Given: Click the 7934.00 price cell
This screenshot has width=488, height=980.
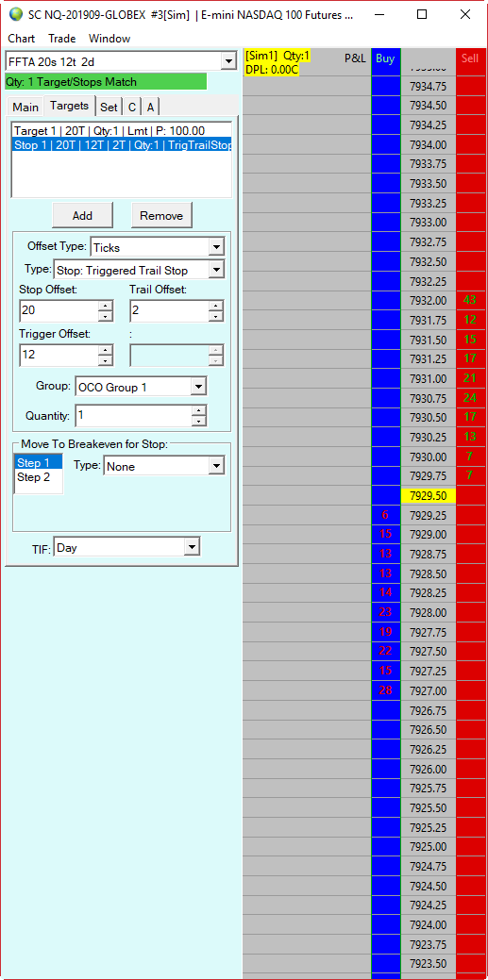Looking at the screenshot, I should [x=428, y=144].
